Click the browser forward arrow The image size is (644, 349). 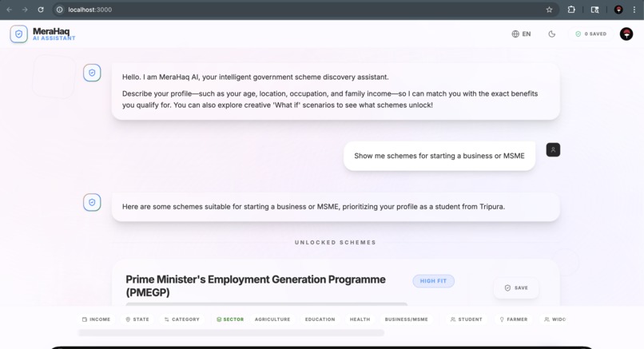(x=25, y=10)
